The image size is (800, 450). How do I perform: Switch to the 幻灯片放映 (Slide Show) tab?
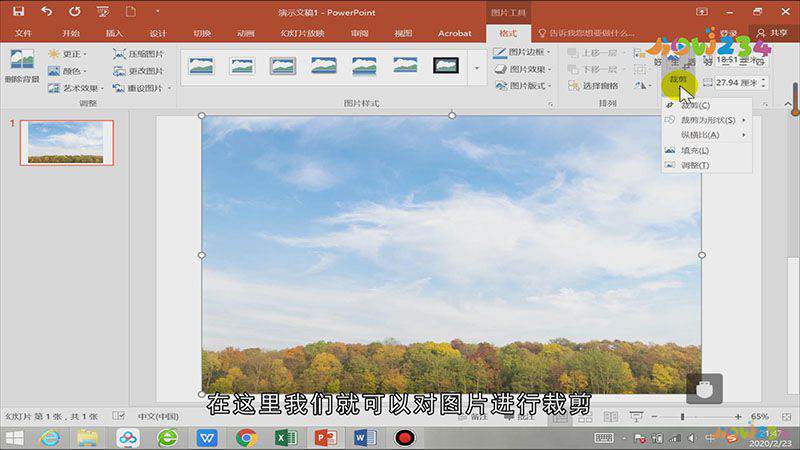tap(303, 33)
